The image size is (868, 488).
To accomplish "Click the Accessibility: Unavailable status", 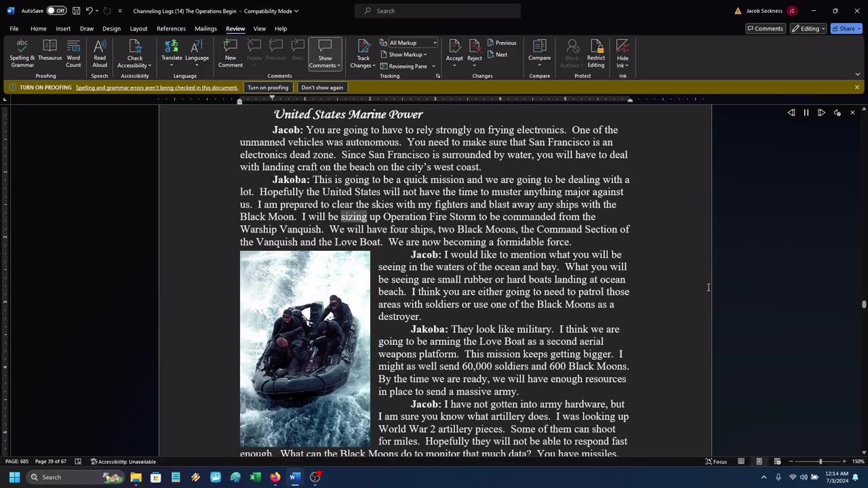I will pyautogui.click(x=123, y=462).
